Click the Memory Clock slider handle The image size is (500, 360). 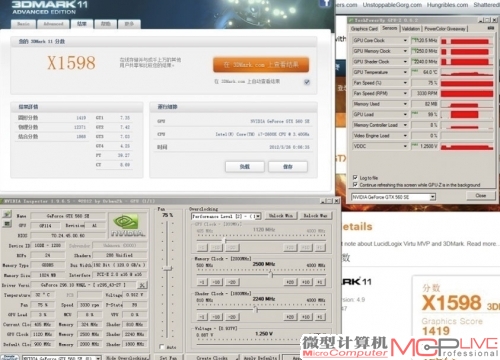click(x=272, y=274)
